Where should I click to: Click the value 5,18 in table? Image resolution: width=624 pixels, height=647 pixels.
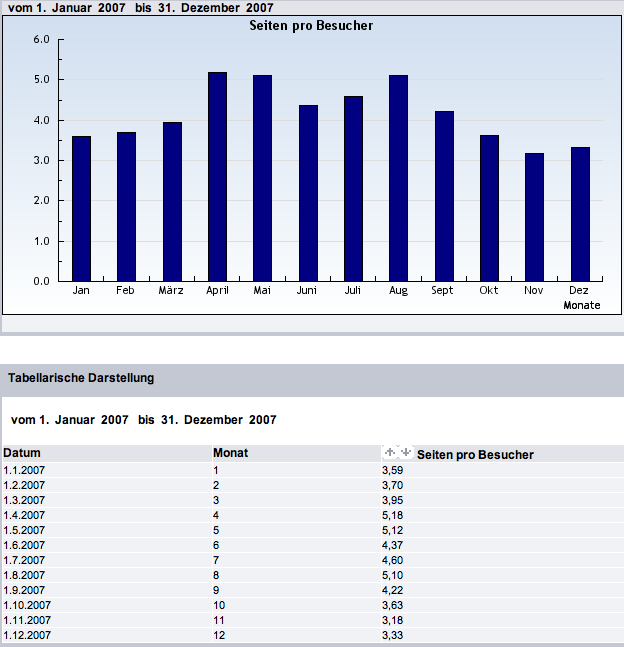click(x=393, y=515)
